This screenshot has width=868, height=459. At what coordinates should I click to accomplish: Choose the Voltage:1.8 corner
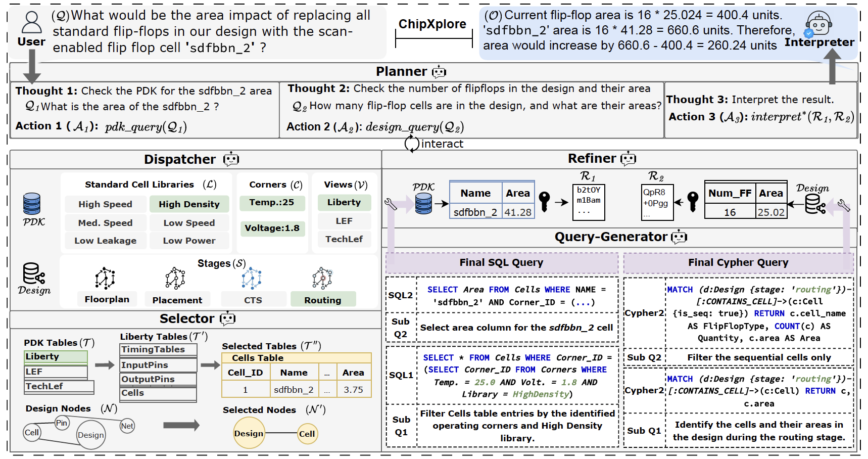point(272,228)
